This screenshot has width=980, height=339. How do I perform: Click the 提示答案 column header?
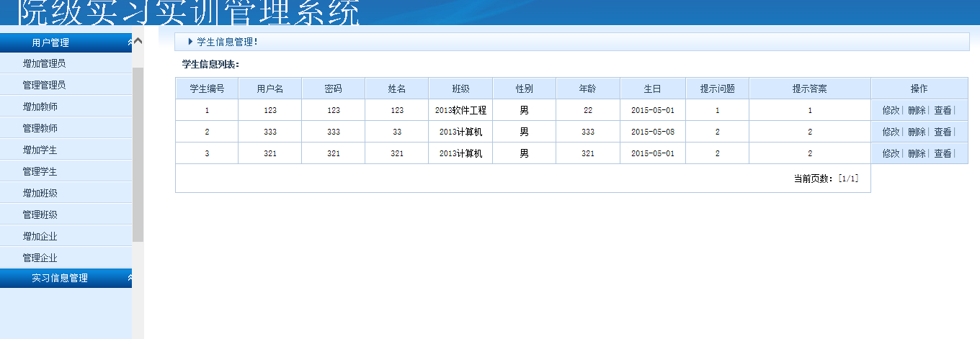pos(810,89)
